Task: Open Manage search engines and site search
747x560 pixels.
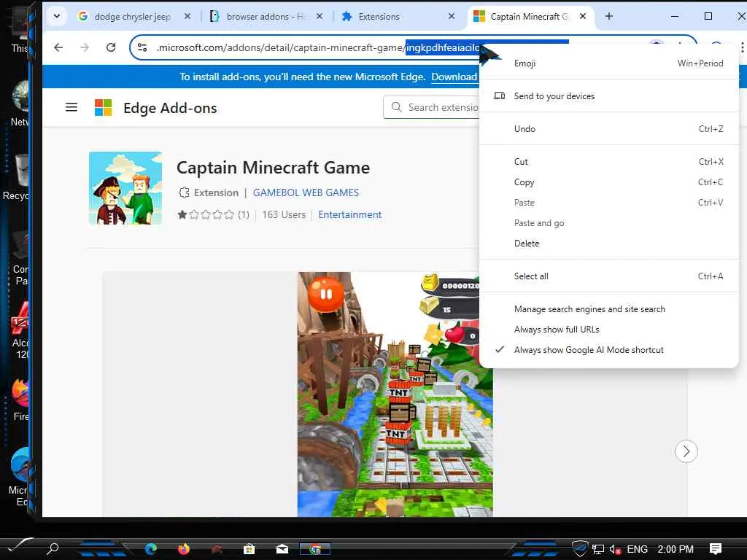Action: point(609,309)
